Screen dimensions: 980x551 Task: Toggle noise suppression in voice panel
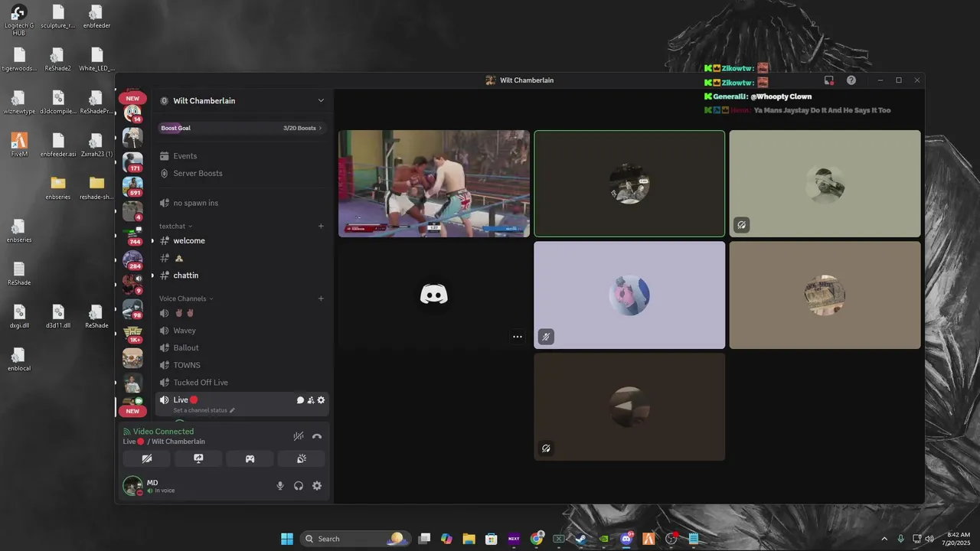pos(299,436)
